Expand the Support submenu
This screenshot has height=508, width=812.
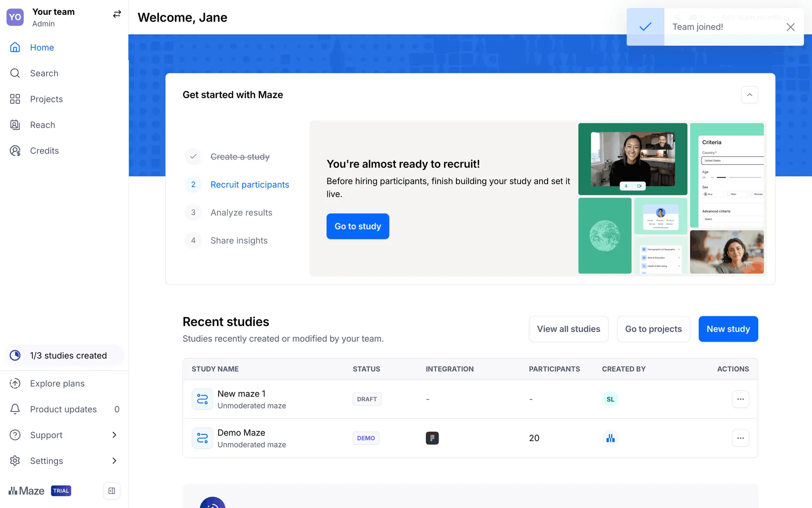(x=114, y=435)
